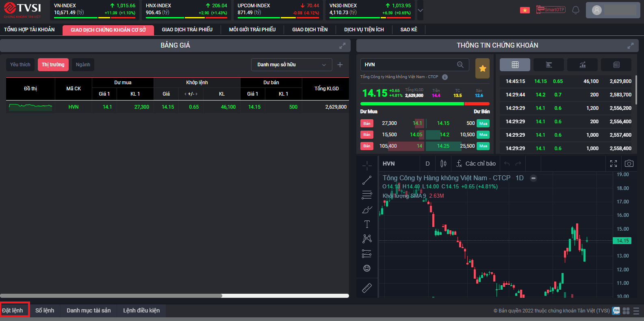Select the text annotation tool
644x321 pixels.
coord(366,224)
